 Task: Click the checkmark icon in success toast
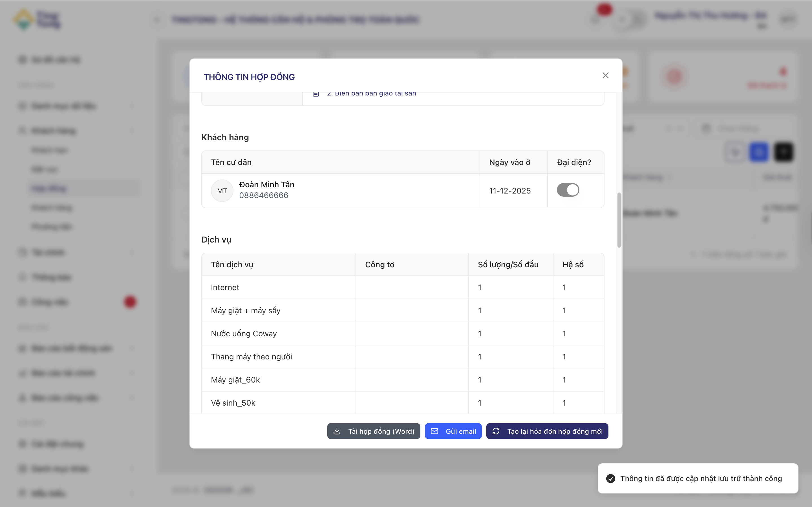(611, 479)
